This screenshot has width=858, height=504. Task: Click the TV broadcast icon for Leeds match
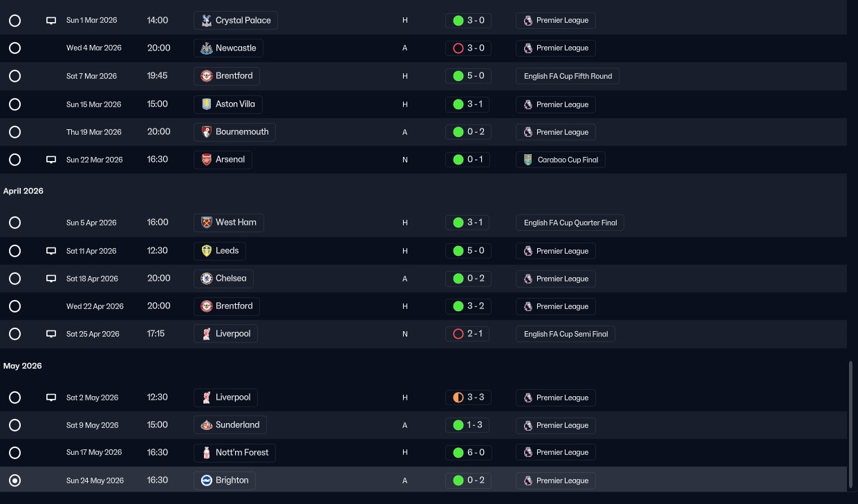(50, 251)
